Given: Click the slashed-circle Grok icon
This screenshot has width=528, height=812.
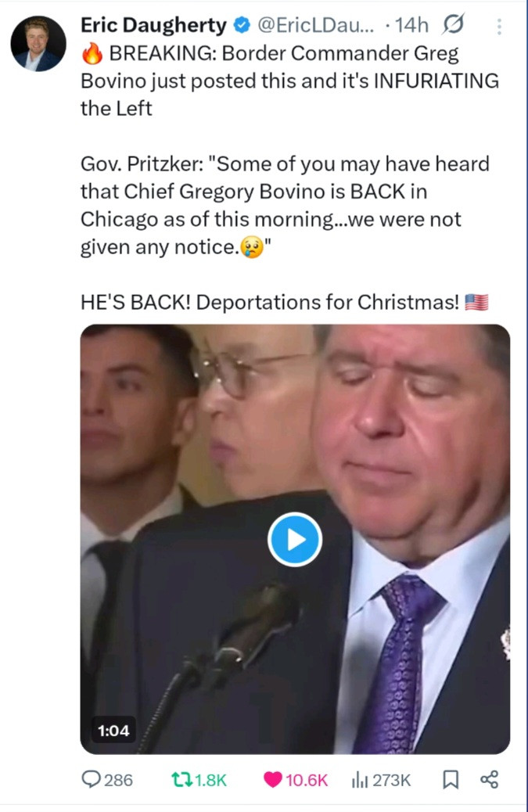Looking at the screenshot, I should pos(454,23).
